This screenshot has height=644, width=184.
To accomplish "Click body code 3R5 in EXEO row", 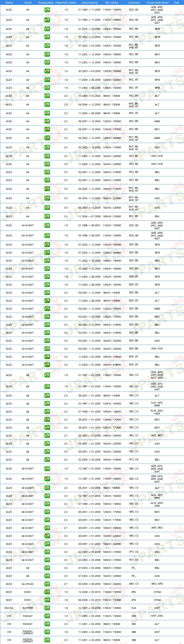I will (134, 600).
